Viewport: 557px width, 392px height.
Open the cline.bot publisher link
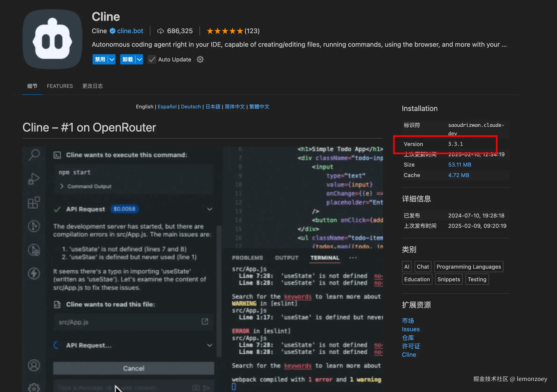[130, 31]
